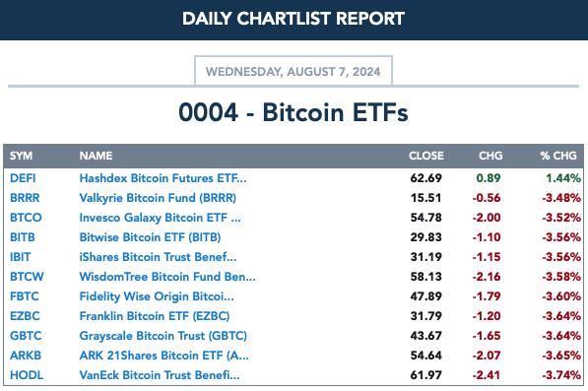The height and width of the screenshot is (391, 588).
Task: Open WisdomTree Bitcoin Fund link
Action: [x=167, y=277]
